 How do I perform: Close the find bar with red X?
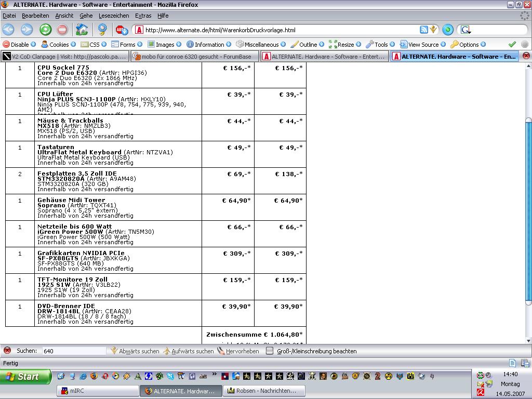click(7, 351)
